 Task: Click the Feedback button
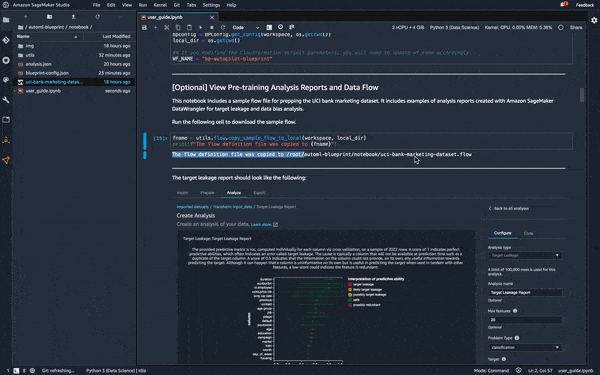click(x=585, y=5)
